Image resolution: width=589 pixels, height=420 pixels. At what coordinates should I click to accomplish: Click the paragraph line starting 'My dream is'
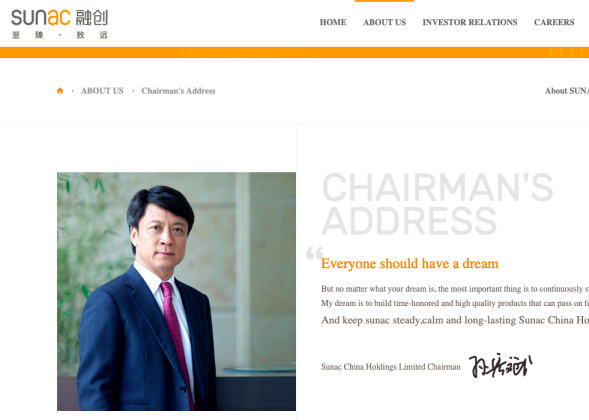pyautogui.click(x=455, y=303)
